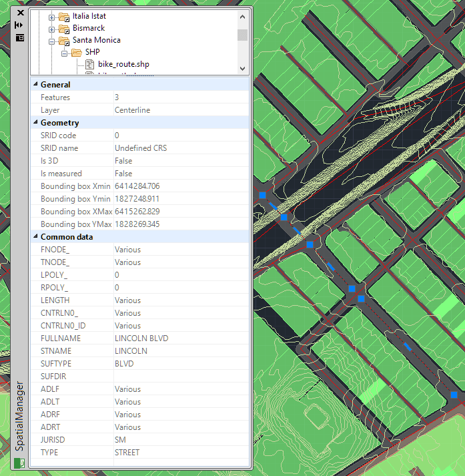Collapse the Geometry properties section
The width and height of the screenshot is (465, 476).
click(x=35, y=123)
